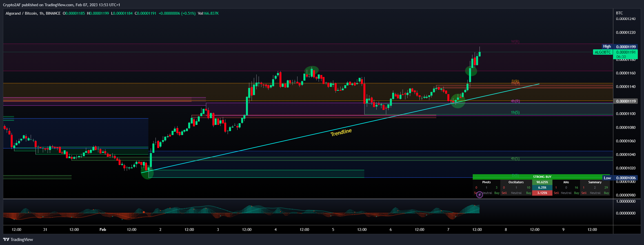Click the Feb date on time axis

pyautogui.click(x=103, y=229)
